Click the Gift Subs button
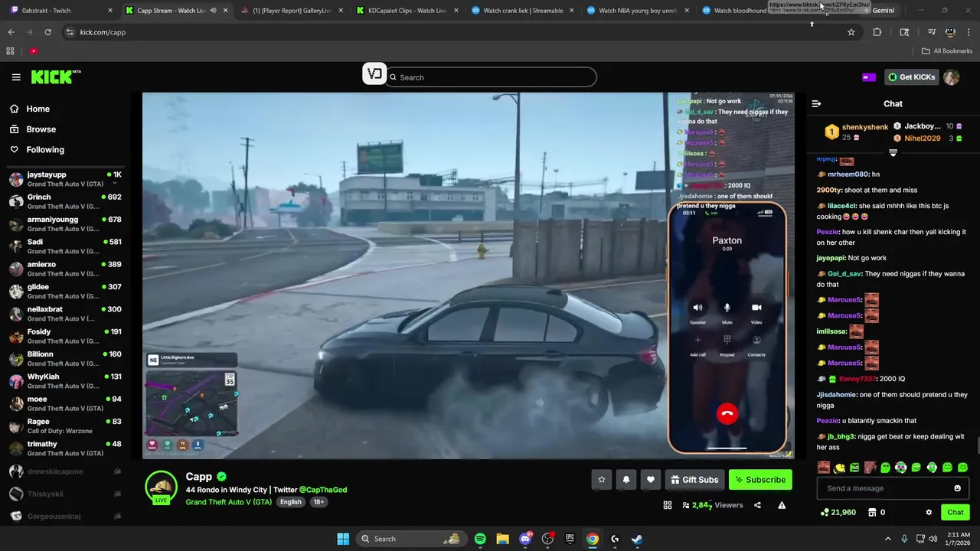Image resolution: width=980 pixels, height=551 pixels. 694,480
